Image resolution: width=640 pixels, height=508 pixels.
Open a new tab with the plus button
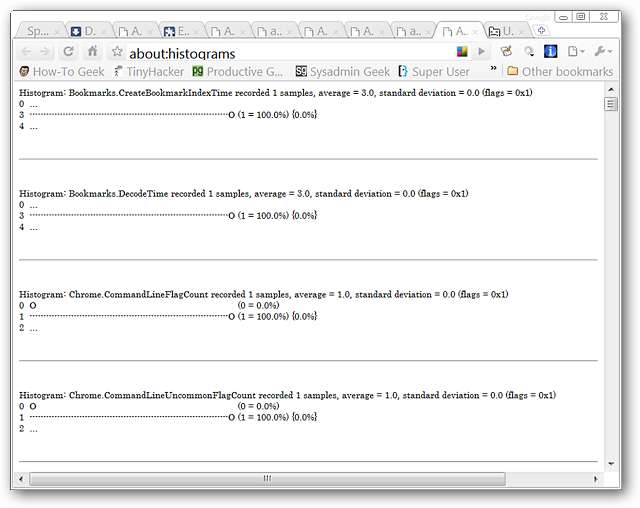click(x=542, y=30)
